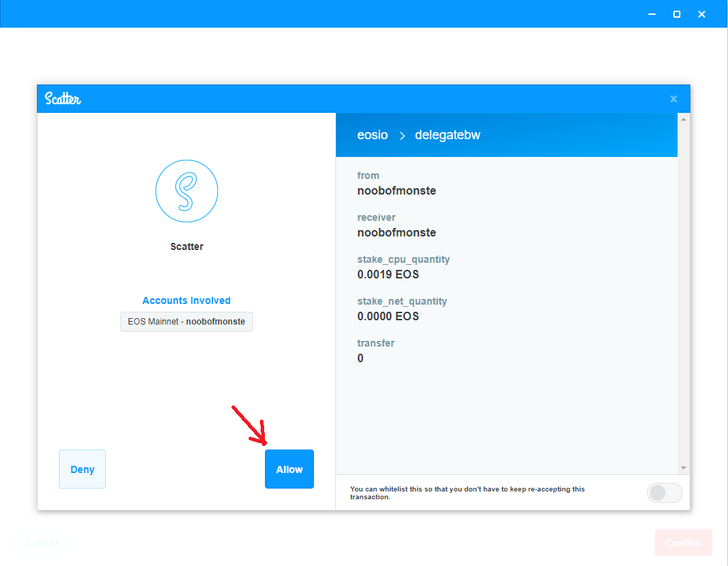The image size is (728, 566).
Task: Click the stake_cpu_quantity field label
Action: point(403,259)
